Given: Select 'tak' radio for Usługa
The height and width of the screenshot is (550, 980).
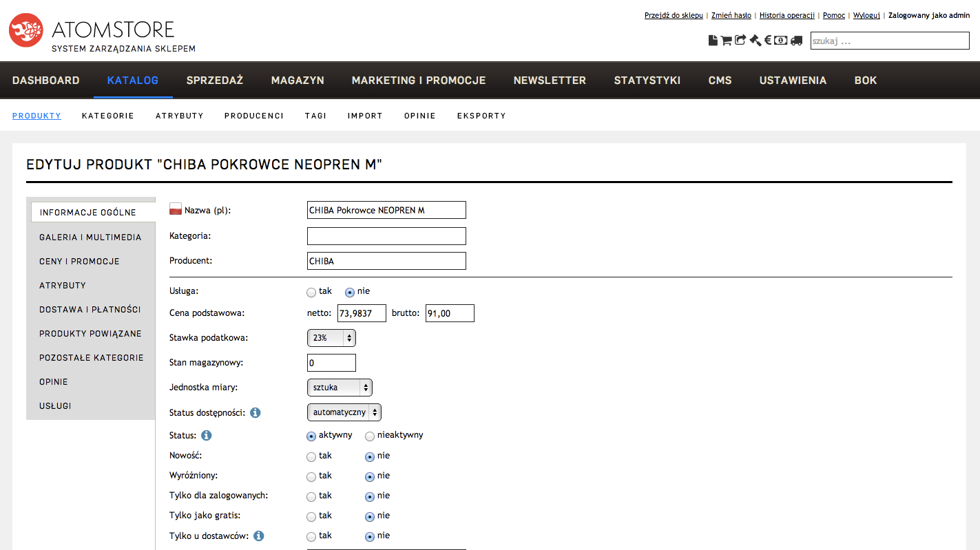Looking at the screenshot, I should tap(311, 292).
